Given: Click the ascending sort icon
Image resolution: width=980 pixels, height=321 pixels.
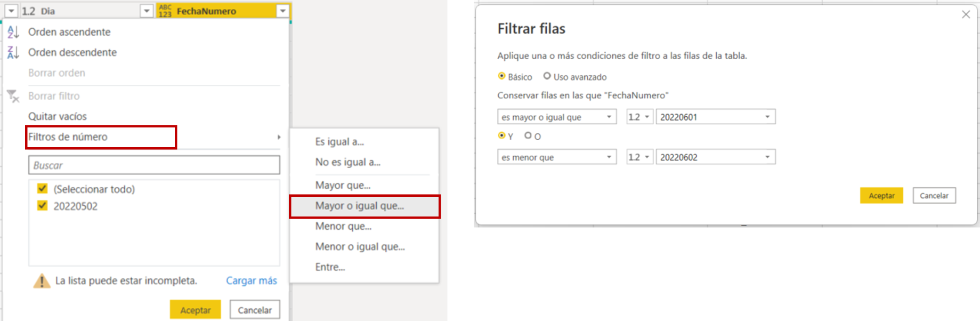Looking at the screenshot, I should pyautogui.click(x=12, y=32).
